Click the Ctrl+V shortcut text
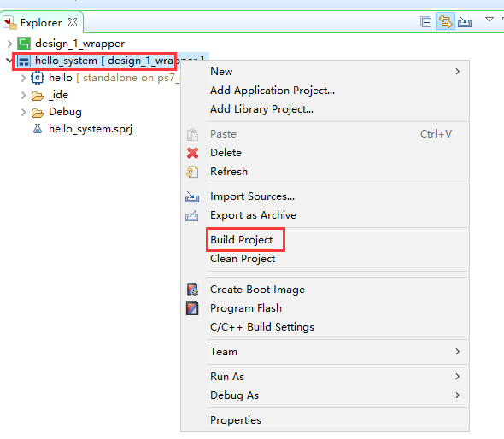The width and height of the screenshot is (504, 439). tap(436, 134)
